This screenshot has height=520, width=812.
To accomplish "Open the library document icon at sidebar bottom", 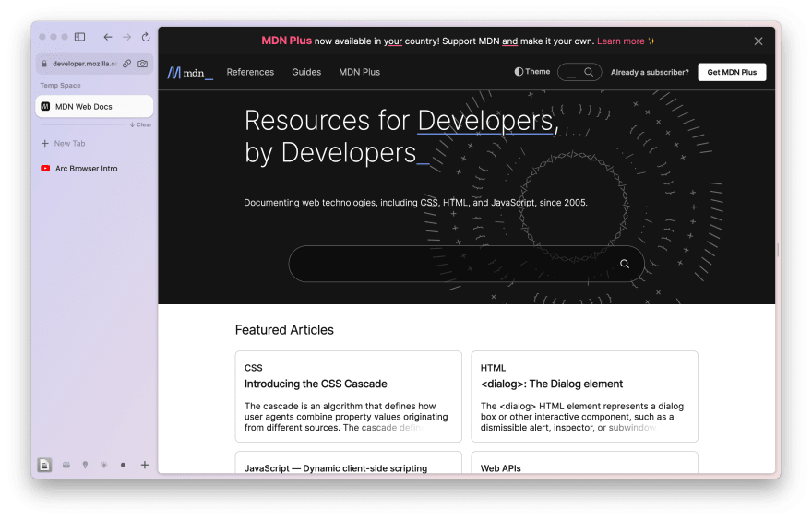I will pos(44,465).
